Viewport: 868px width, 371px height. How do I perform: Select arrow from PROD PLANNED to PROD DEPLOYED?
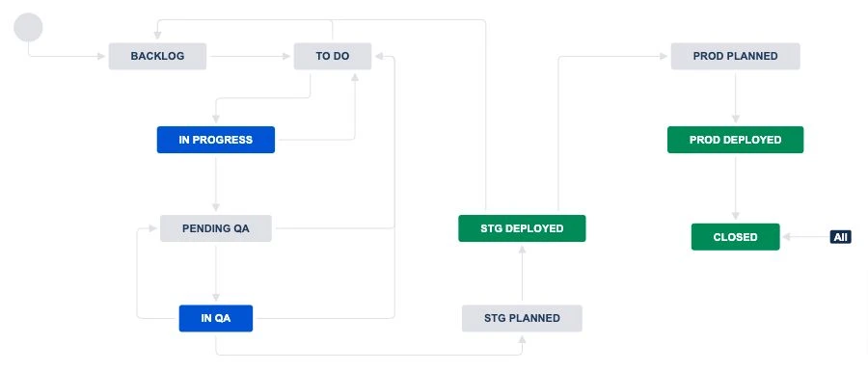coord(735,98)
